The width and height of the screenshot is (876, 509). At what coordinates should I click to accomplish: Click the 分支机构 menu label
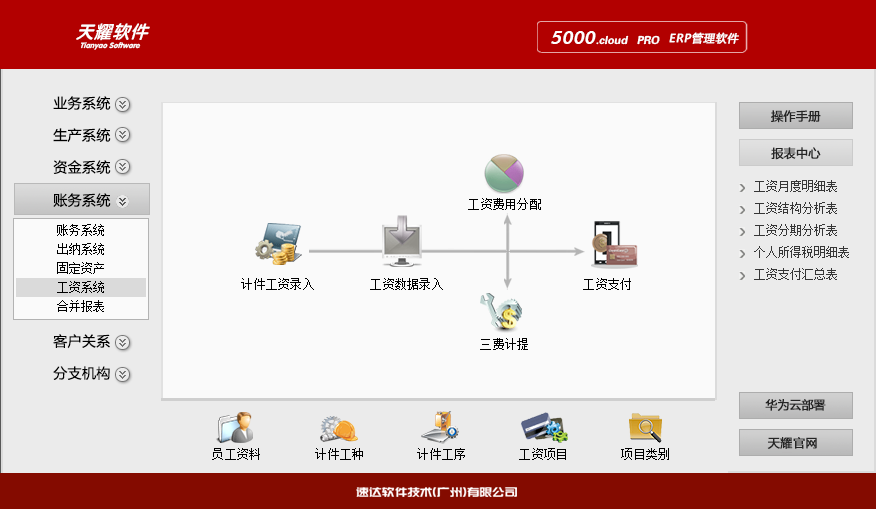(x=82, y=374)
